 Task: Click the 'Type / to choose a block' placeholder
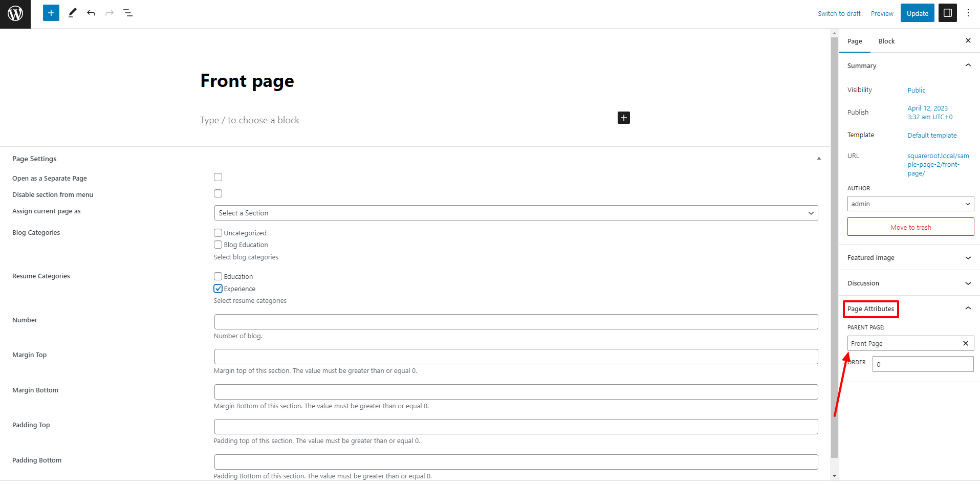[x=250, y=120]
